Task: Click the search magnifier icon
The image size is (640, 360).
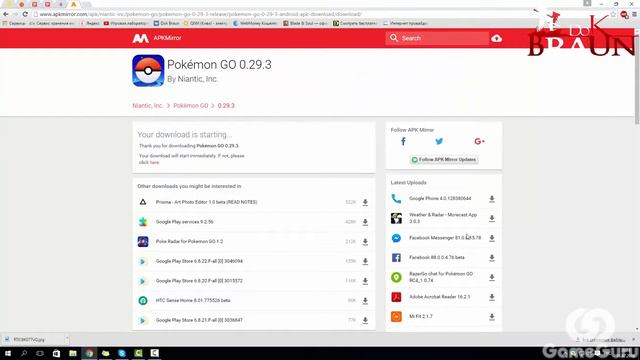Action: click(393, 38)
